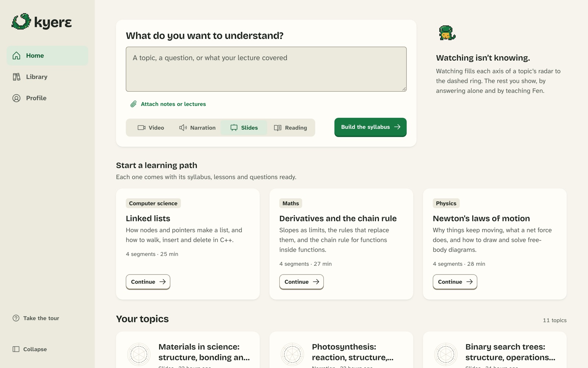Click the 4 segments · 28 min text
588x368 pixels.
point(459,264)
